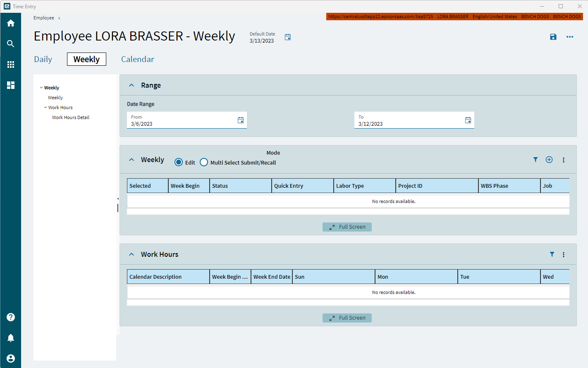The height and width of the screenshot is (368, 588).
Task: Sort by WBS Phase column header
Action: click(509, 186)
